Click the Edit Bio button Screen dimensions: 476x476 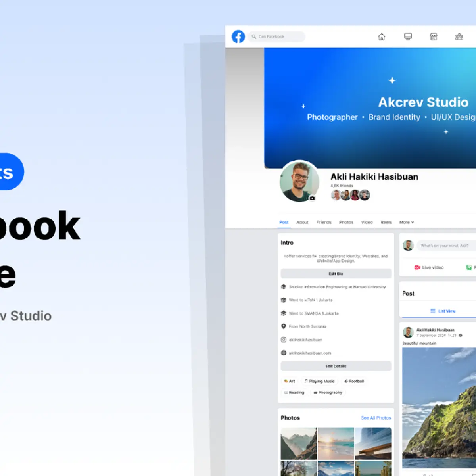point(336,274)
